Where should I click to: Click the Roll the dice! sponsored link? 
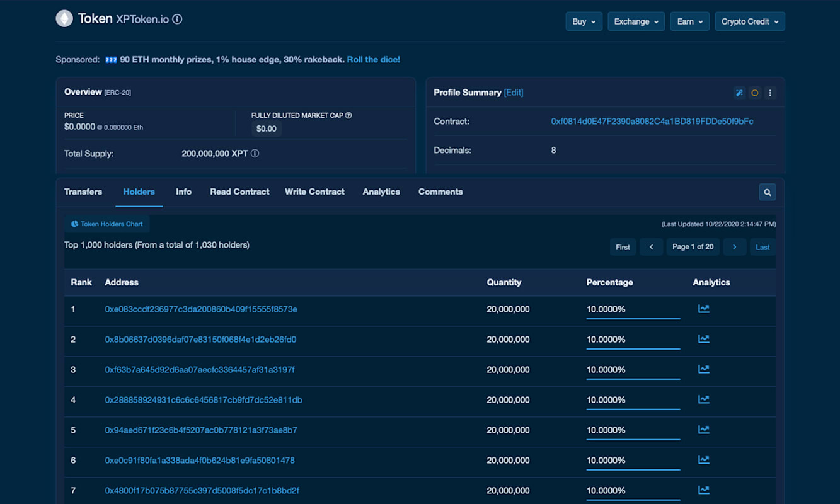(374, 59)
